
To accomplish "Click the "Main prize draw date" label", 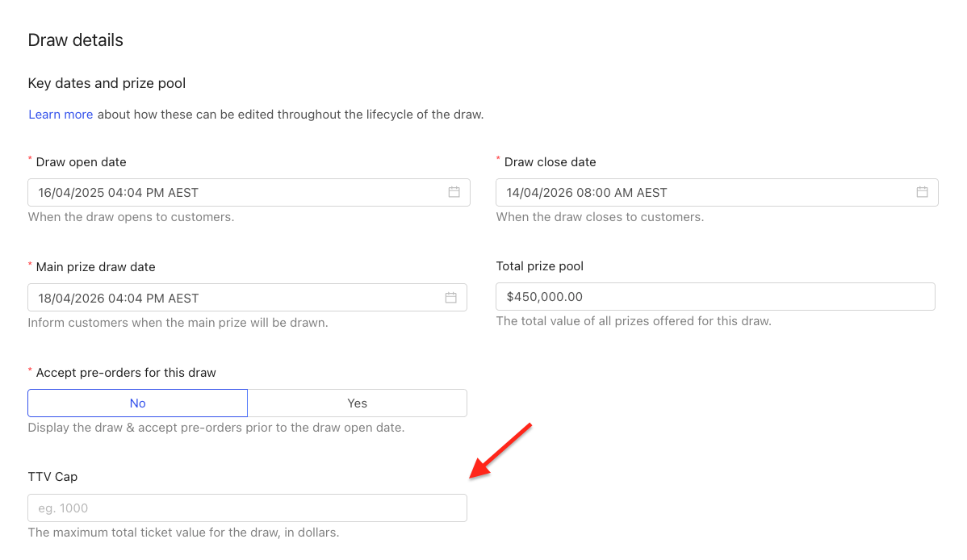I will point(95,267).
